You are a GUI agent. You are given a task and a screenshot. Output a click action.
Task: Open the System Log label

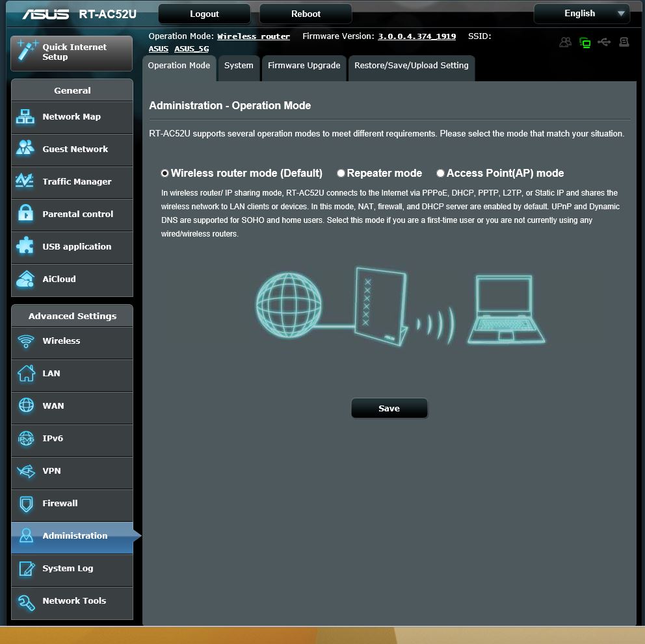(68, 569)
